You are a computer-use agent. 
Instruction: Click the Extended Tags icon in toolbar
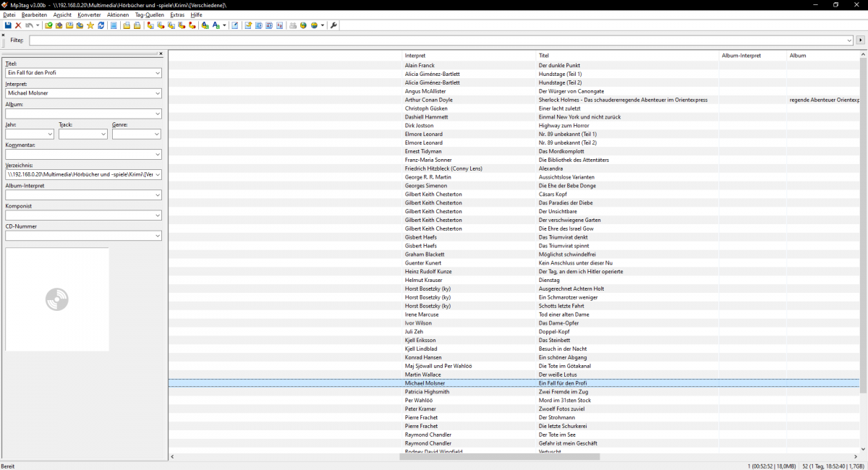(235, 26)
